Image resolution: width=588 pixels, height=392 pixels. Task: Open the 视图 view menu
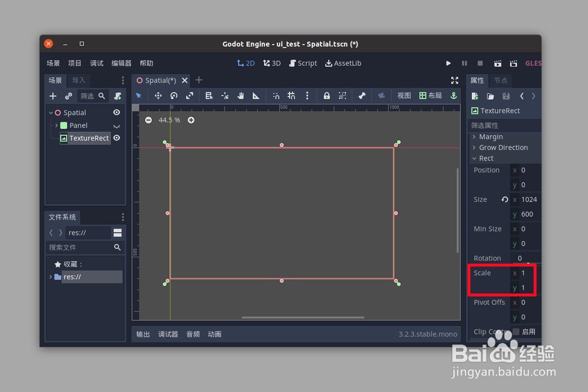point(404,96)
